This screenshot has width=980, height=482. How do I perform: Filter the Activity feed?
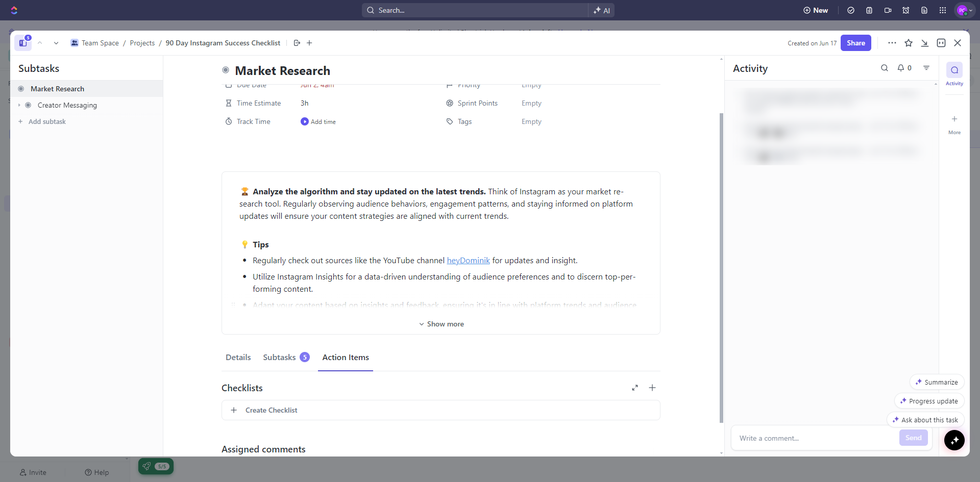[926, 68]
